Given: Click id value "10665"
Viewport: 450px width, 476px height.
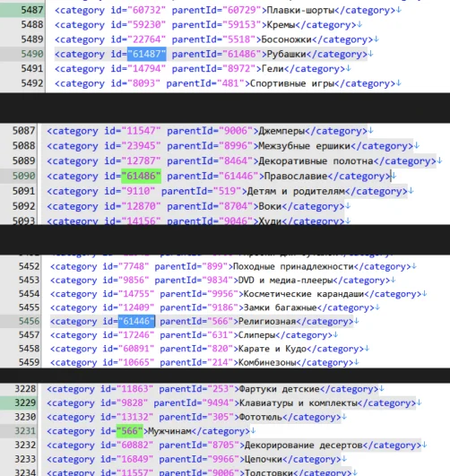Looking at the screenshot, I should pos(136,362).
